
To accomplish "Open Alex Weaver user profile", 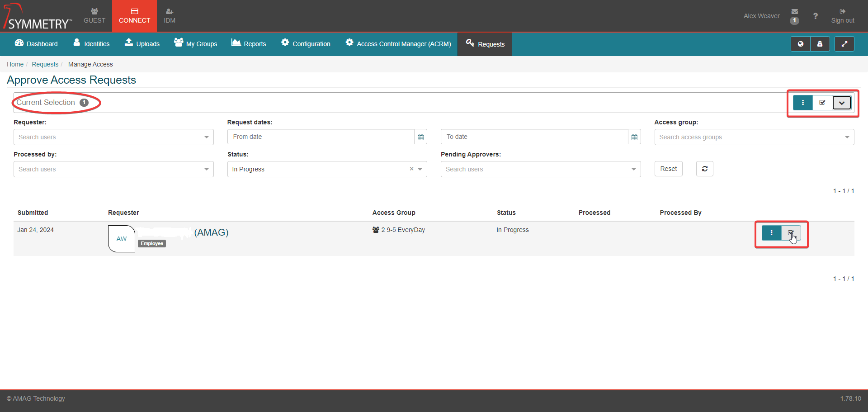I will tap(761, 16).
